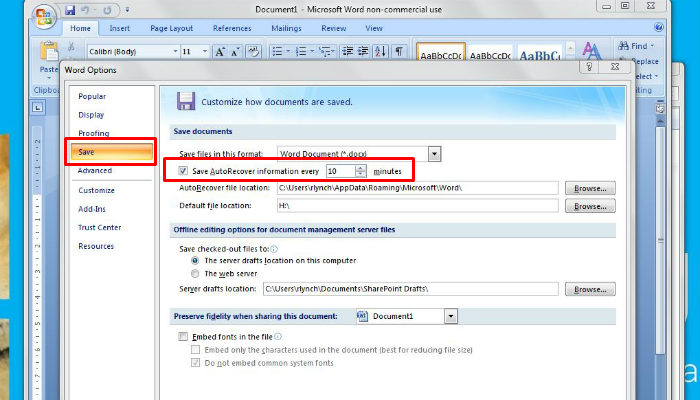Switch to the Insert ribbon tab

click(120, 28)
